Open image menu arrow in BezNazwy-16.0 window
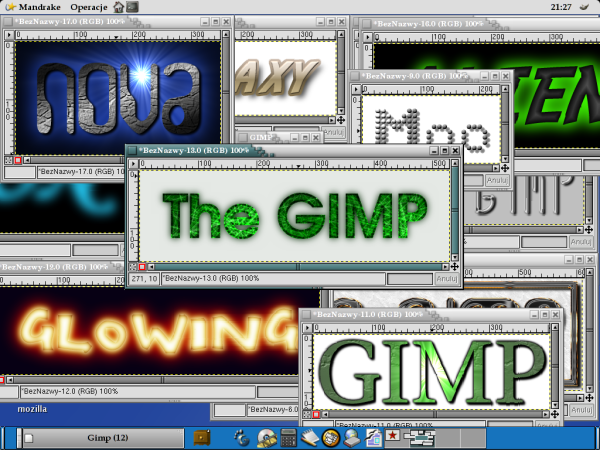The width and height of the screenshot is (600, 450). 367,37
